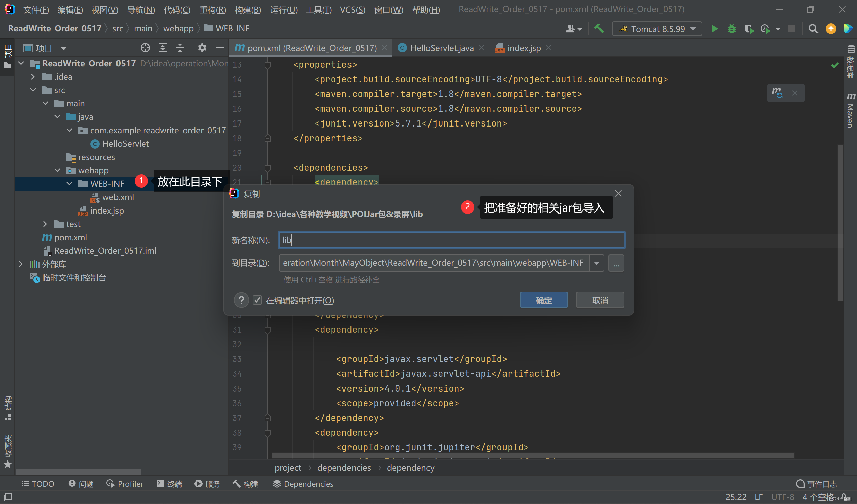This screenshot has width=857, height=504.
Task: Click the Debug bug icon
Action: point(731,29)
